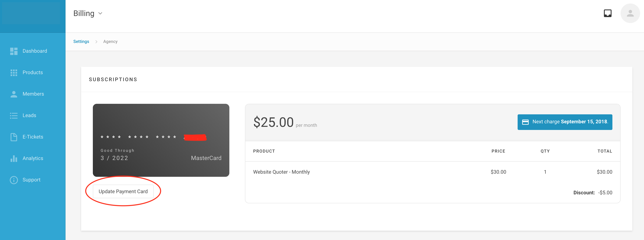Click the Next charge September 15 button

565,122
